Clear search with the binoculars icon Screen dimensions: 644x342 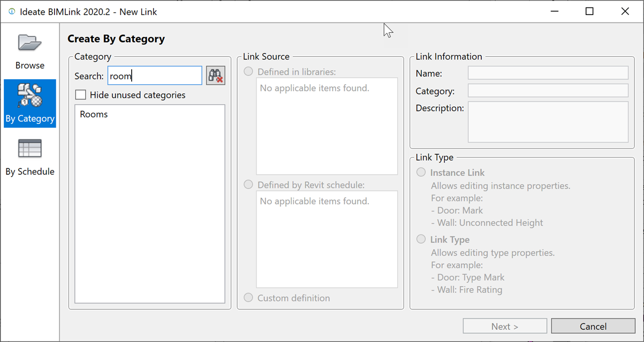tap(215, 76)
